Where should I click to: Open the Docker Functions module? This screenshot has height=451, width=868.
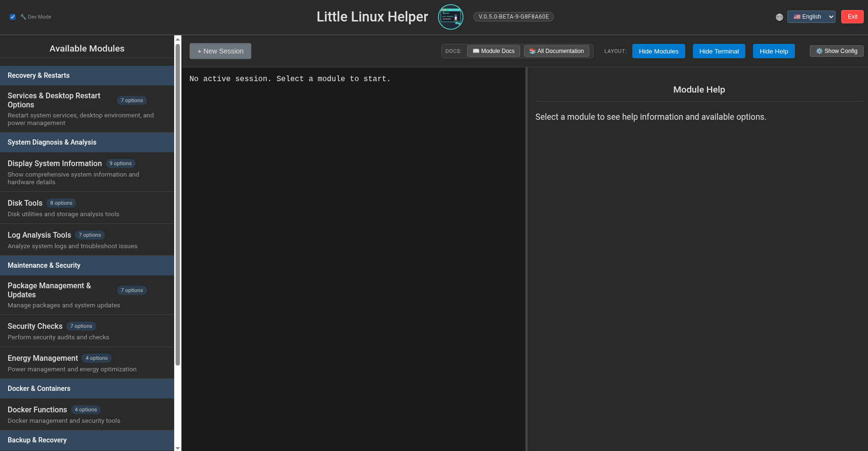point(87,415)
